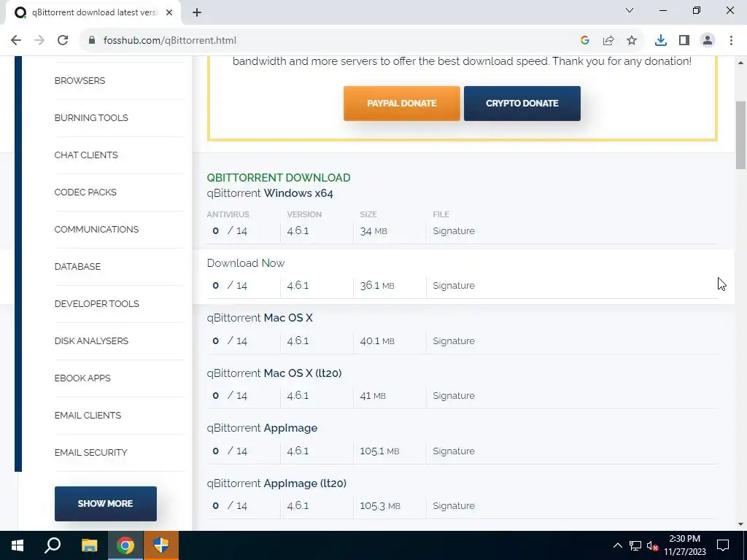Screen dimensions: 747x560
Task: Download qBittorrent AppImage (lt20)
Action: pyautogui.click(x=276, y=483)
